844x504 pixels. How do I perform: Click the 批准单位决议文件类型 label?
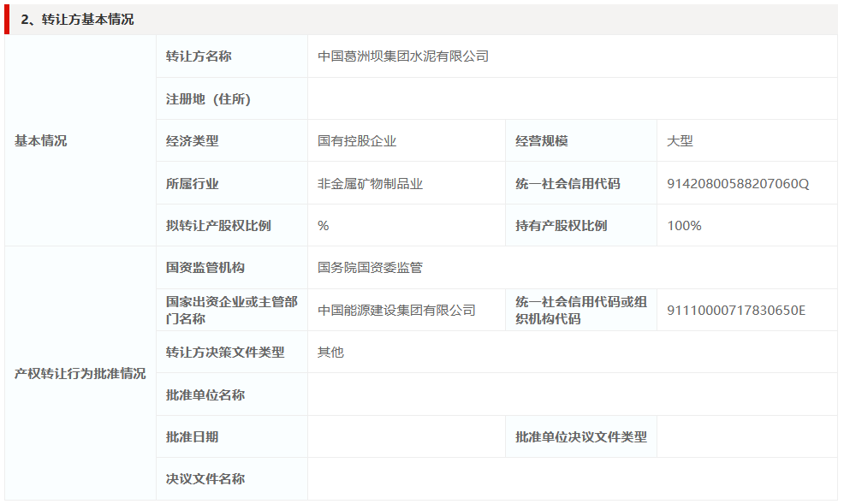[581, 436]
